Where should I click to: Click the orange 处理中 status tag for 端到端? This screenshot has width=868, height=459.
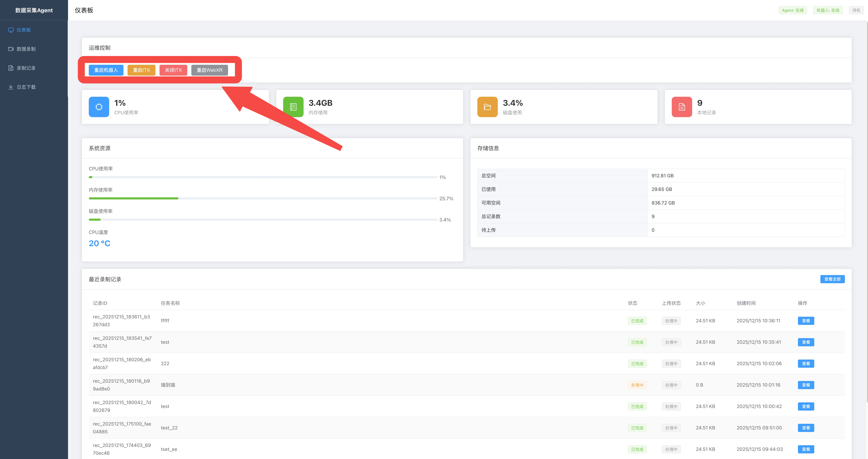[637, 385]
